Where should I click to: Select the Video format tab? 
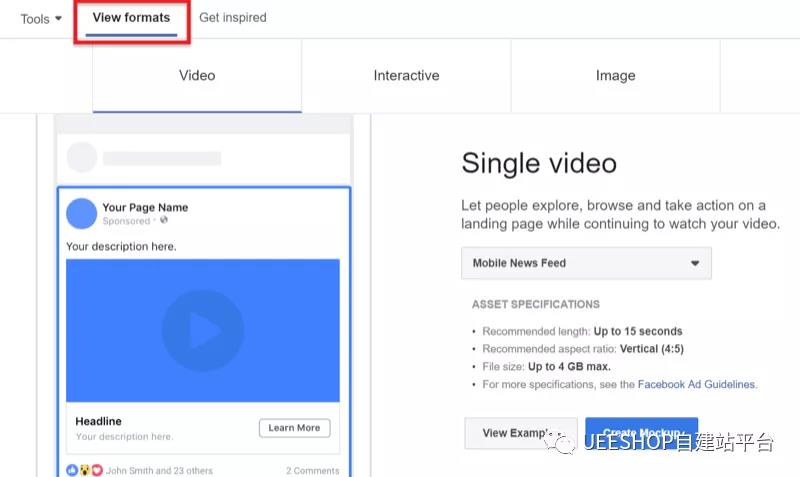coord(197,76)
